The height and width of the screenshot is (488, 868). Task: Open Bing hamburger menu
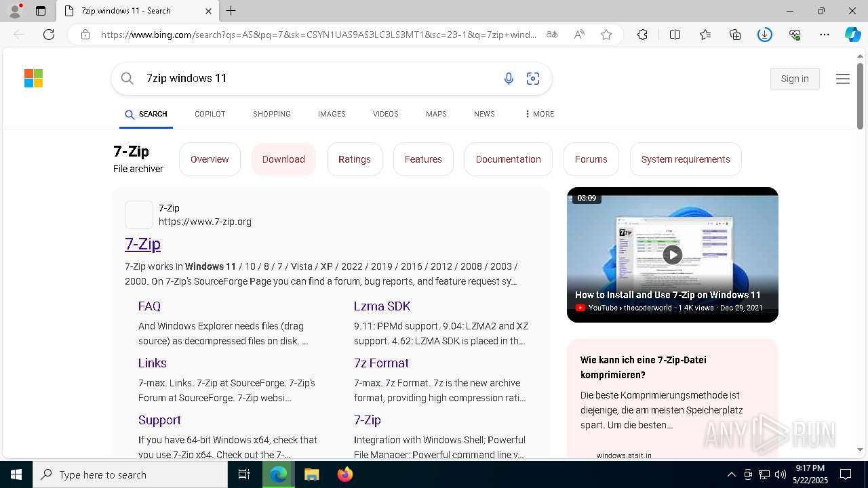click(x=843, y=79)
